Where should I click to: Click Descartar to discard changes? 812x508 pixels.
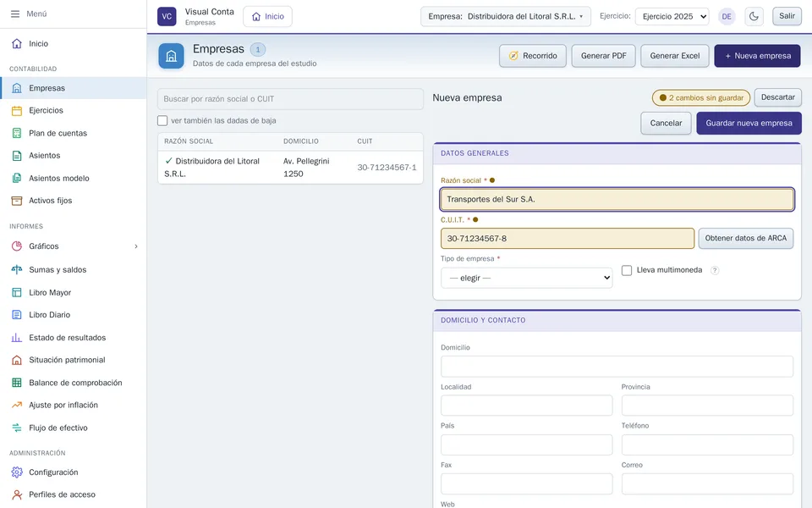click(778, 97)
